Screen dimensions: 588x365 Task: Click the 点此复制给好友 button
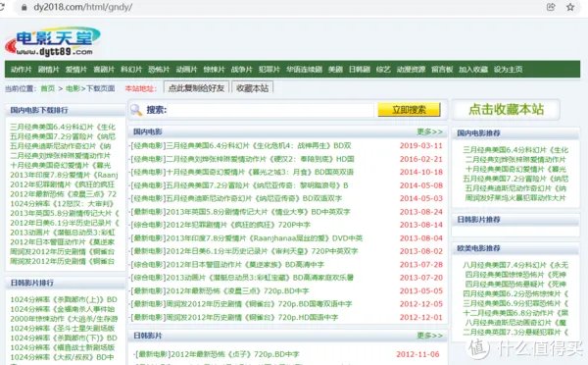point(196,88)
